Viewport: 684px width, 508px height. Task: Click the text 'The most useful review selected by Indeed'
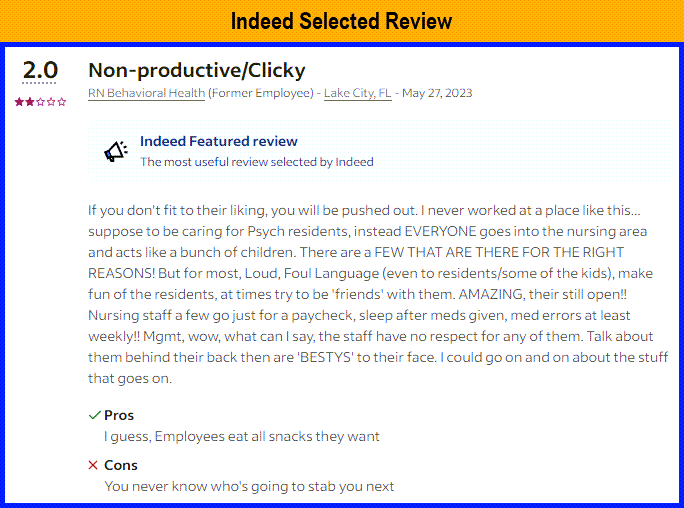256,162
